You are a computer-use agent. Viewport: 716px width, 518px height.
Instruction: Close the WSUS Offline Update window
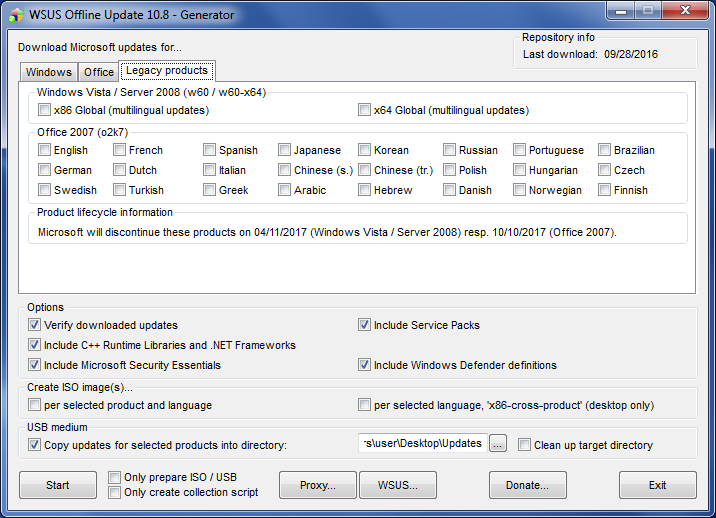[684, 11]
